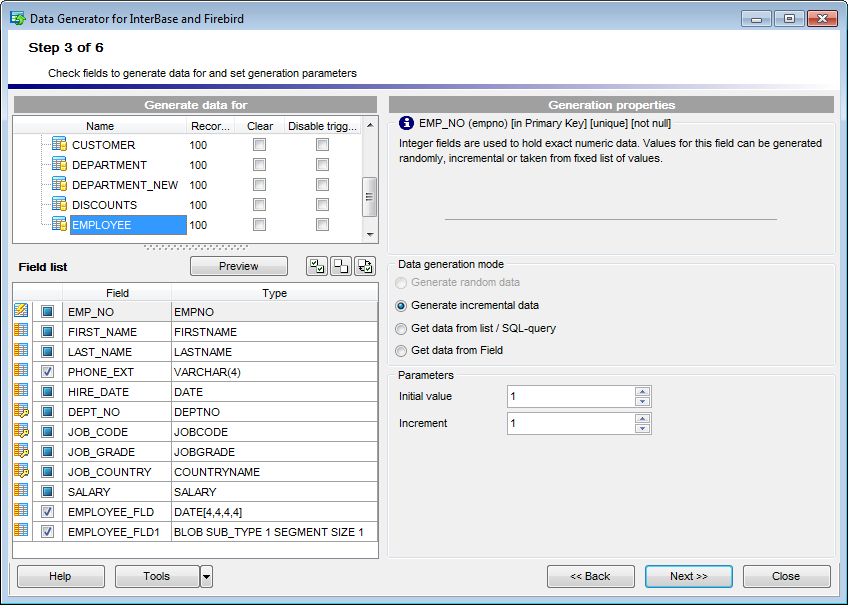The width and height of the screenshot is (848, 605).
Task: Uncheck the PHONE_EXT field checkbox
Action: tap(47, 371)
